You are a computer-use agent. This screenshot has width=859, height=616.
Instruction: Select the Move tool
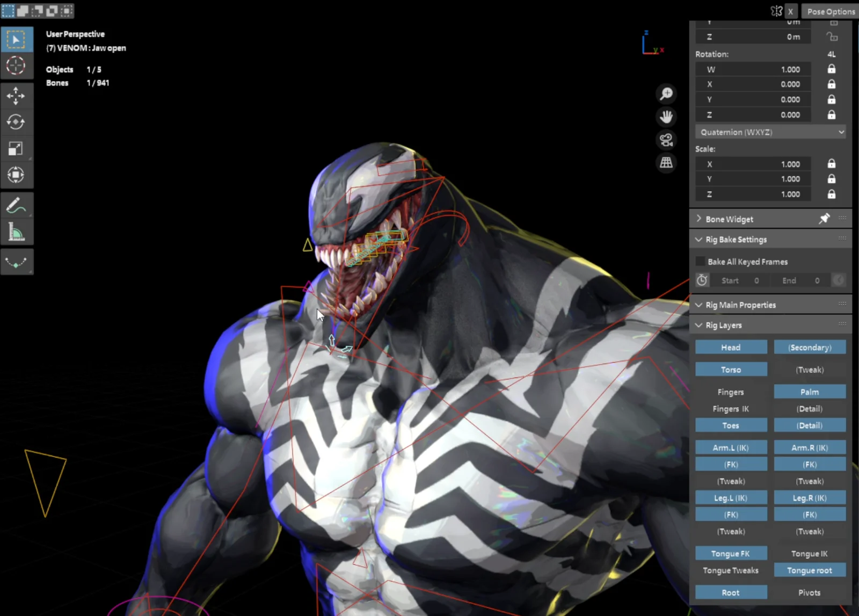[17, 95]
